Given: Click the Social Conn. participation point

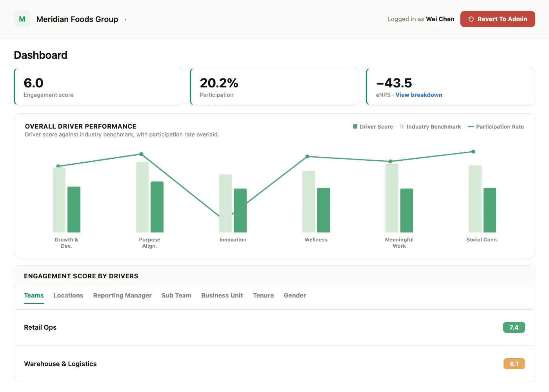Looking at the screenshot, I should (473, 152).
